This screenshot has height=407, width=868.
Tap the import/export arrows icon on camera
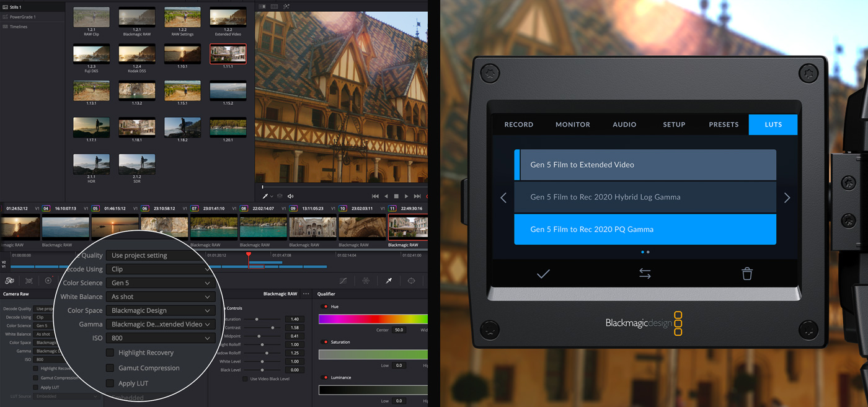[645, 274]
